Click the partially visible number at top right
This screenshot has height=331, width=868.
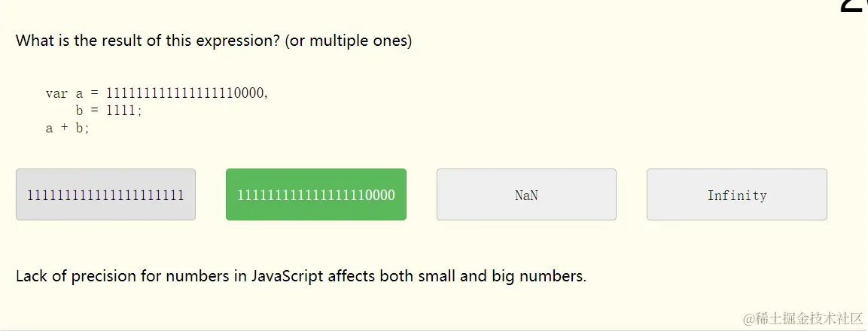854,6
